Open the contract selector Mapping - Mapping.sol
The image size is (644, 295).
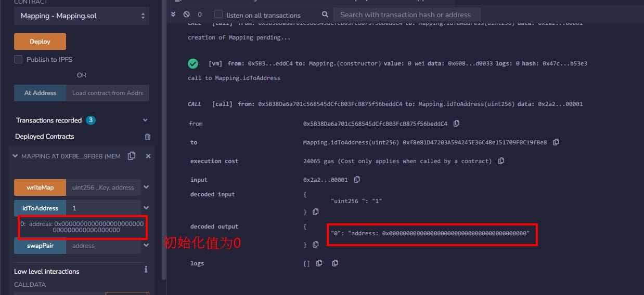[82, 16]
